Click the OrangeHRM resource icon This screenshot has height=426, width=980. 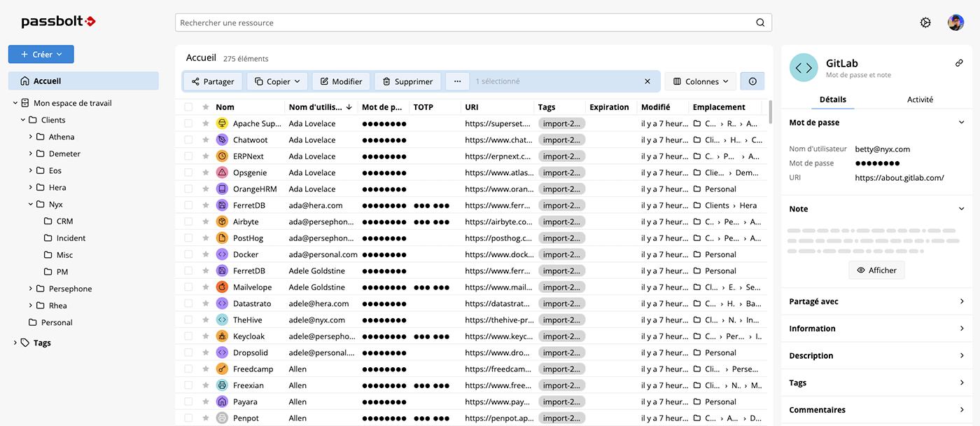tap(222, 188)
